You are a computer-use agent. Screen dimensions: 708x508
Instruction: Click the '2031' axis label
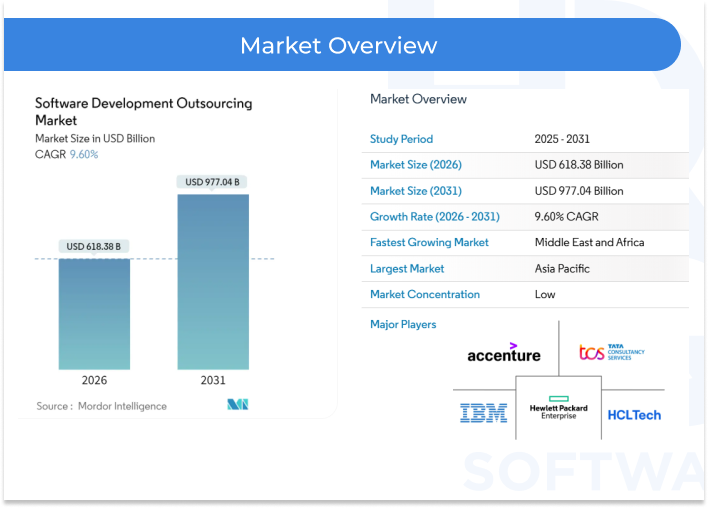(x=213, y=380)
